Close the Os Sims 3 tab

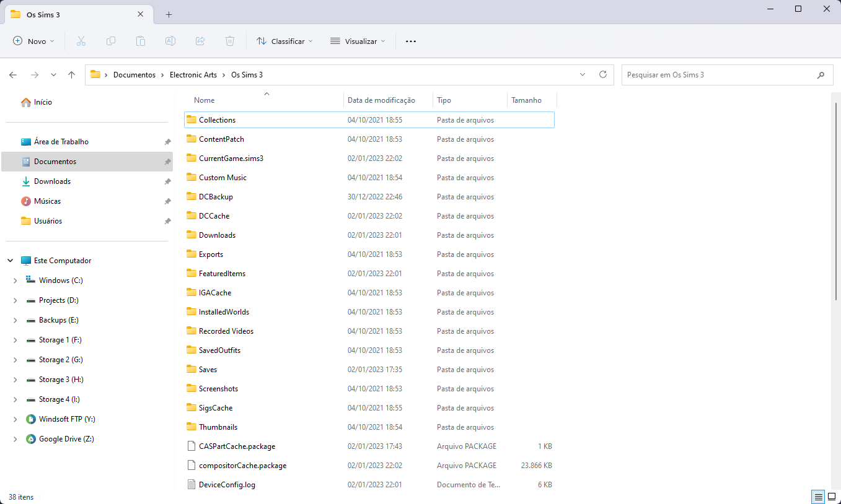coord(141,14)
